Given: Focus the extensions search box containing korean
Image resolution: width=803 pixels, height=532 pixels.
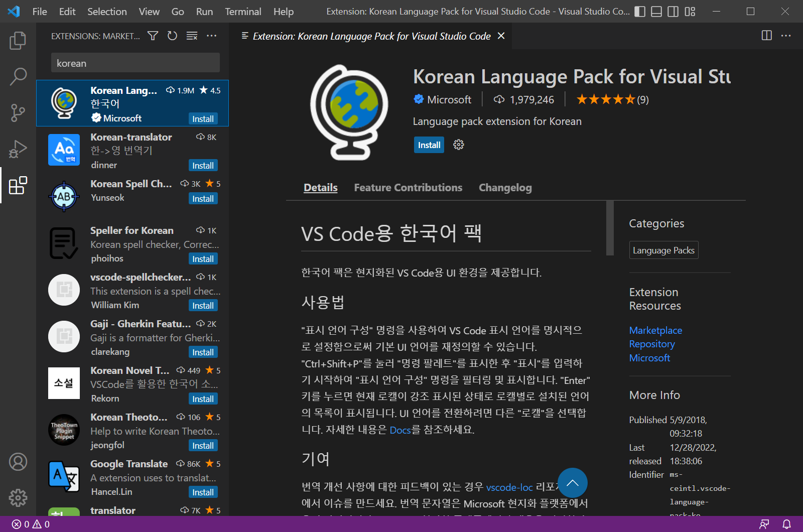Looking at the screenshot, I should (x=136, y=63).
